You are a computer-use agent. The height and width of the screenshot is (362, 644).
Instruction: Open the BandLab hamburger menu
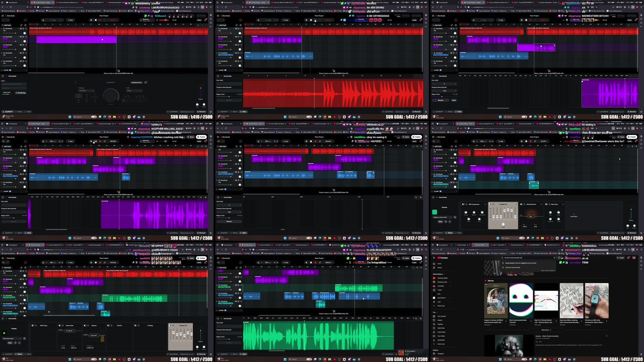pyautogui.click(x=3, y=15)
